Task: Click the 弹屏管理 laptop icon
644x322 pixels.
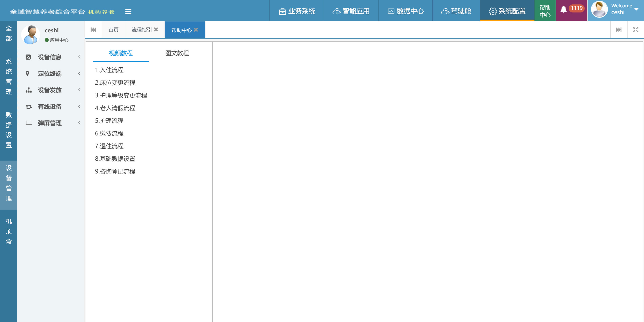Action: click(x=29, y=123)
